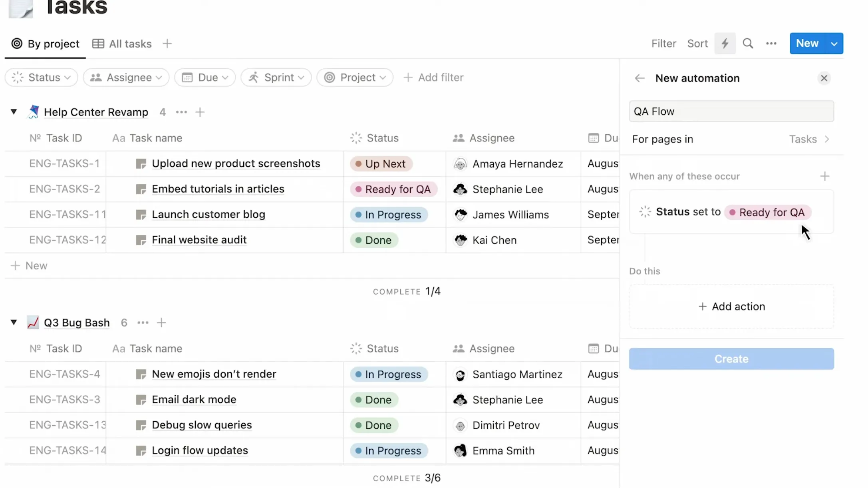Open the Tasks database chevron in For pages in
Viewport: 868px width, 488px height.
827,139
